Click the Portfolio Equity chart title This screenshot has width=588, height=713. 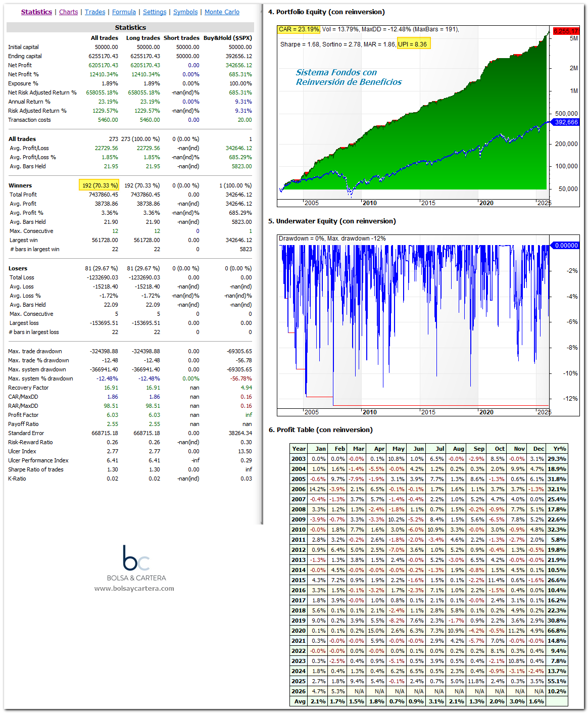[326, 12]
